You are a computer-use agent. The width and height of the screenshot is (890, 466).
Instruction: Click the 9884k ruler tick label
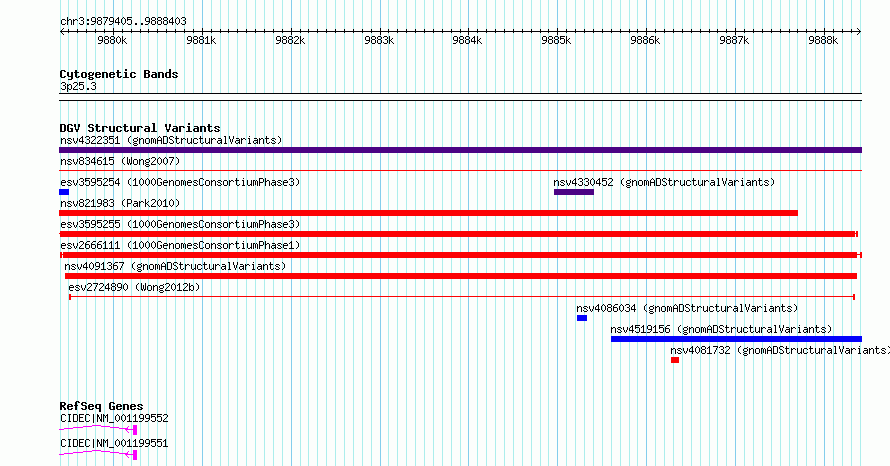pyautogui.click(x=467, y=40)
